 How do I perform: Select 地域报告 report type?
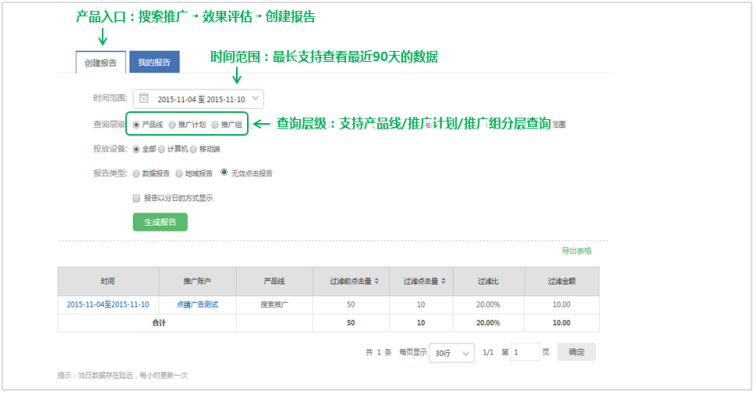click(179, 174)
